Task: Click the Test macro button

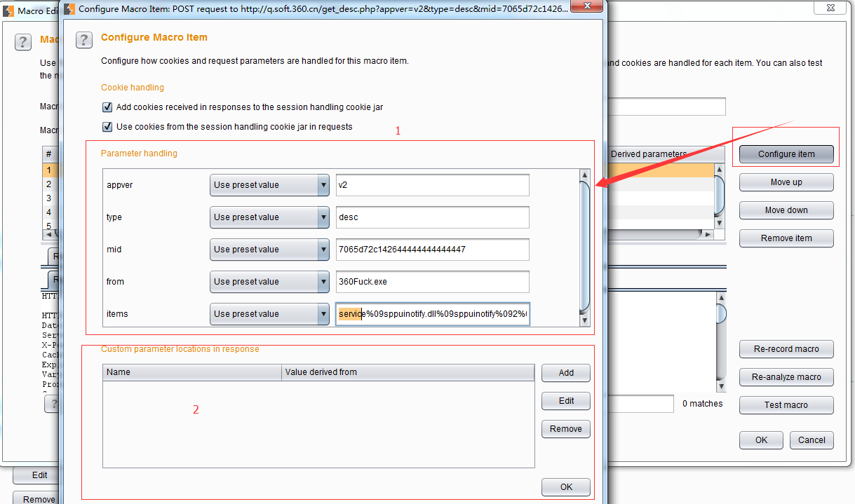Action: pos(786,405)
